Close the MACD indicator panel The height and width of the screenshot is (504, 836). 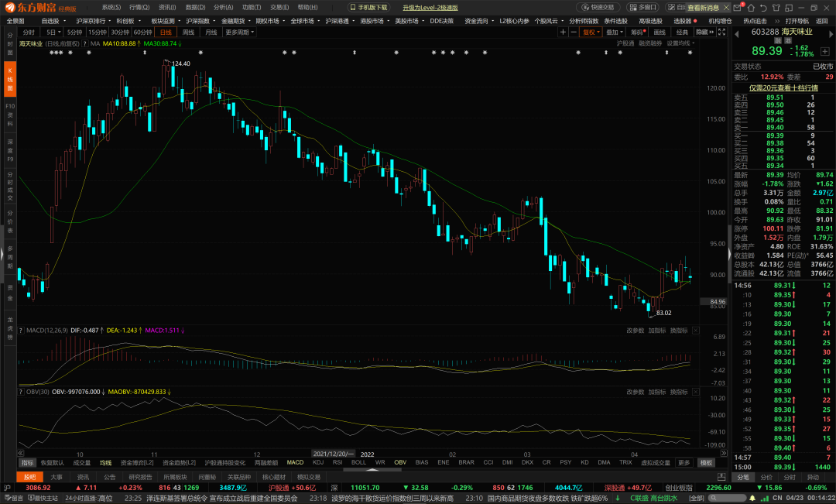point(695,331)
